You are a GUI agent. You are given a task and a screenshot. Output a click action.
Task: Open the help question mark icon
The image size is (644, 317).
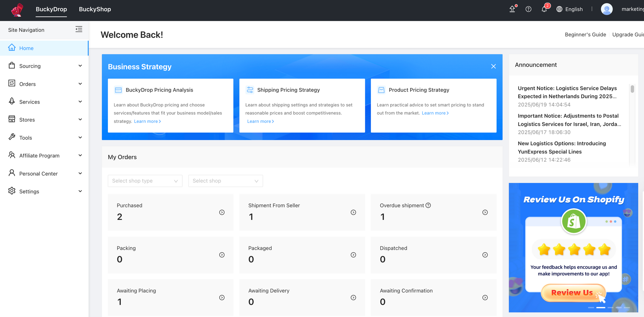[x=528, y=9]
